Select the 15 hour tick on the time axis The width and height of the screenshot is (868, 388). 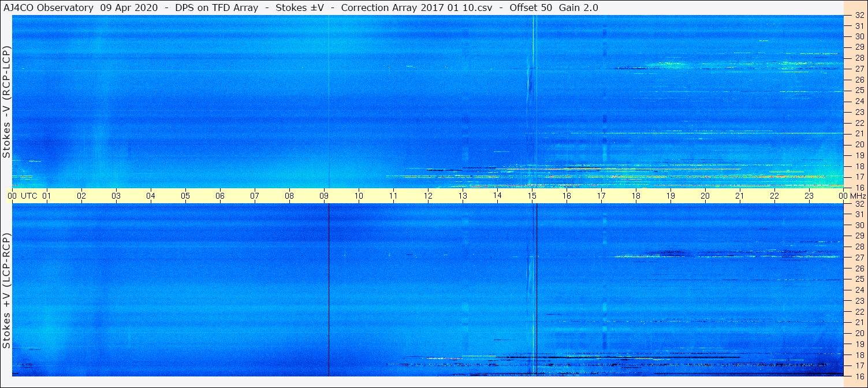[532, 196]
